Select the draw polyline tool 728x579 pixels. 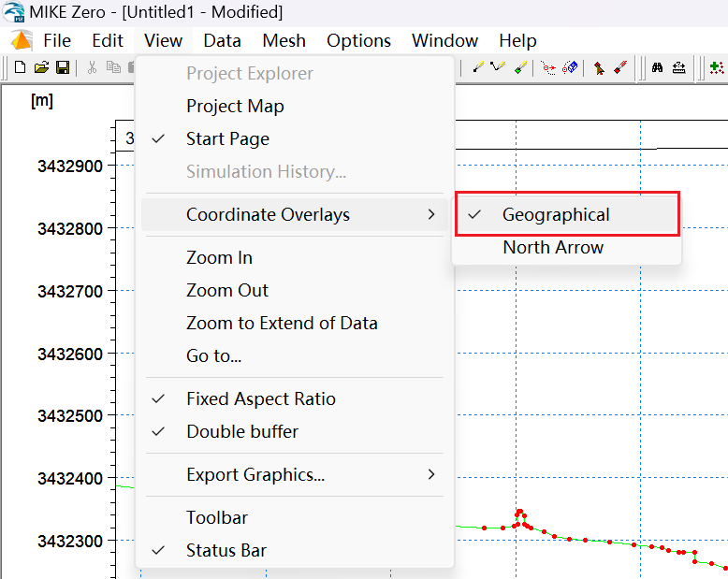coord(498,67)
